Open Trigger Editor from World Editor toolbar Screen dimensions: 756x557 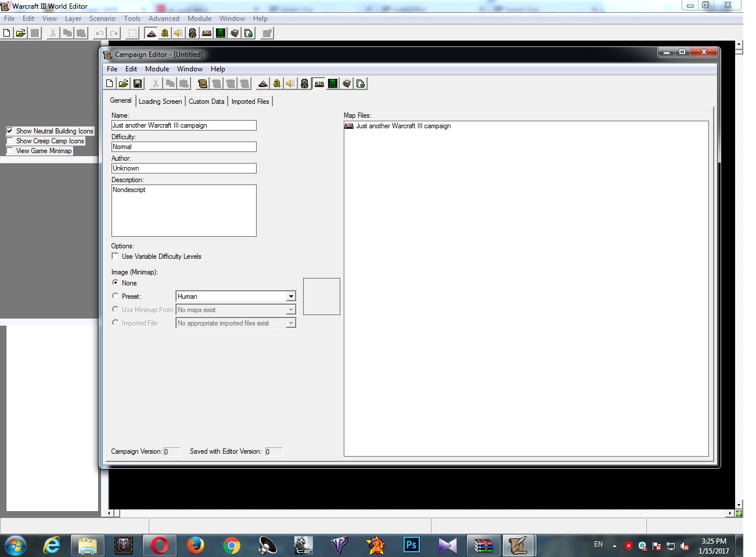[x=165, y=33]
